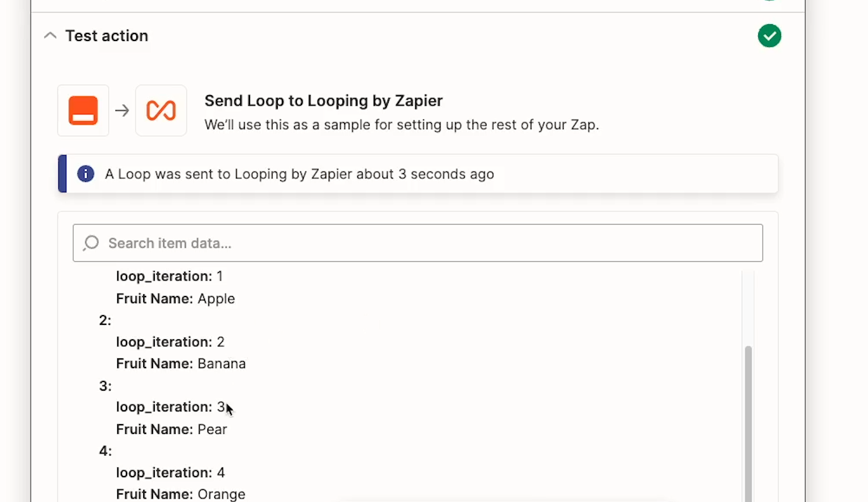Viewport: 868px width, 502px height.
Task: Open the Send Loop to Looping by Zapier heading
Action: pyautogui.click(x=323, y=100)
